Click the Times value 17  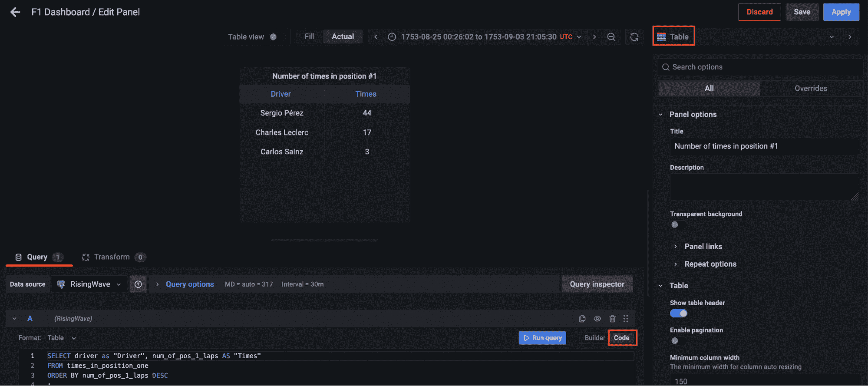367,132
